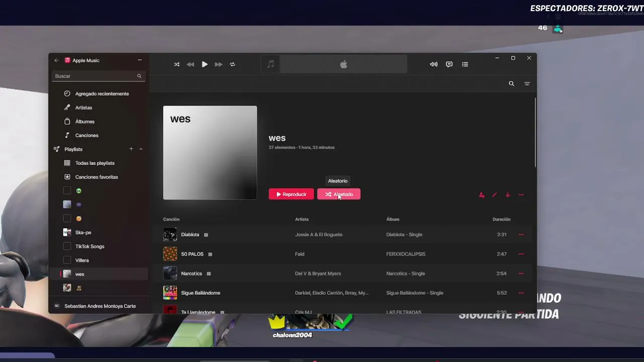
Task: Click the Diablota song artwork
Action: [x=170, y=234]
